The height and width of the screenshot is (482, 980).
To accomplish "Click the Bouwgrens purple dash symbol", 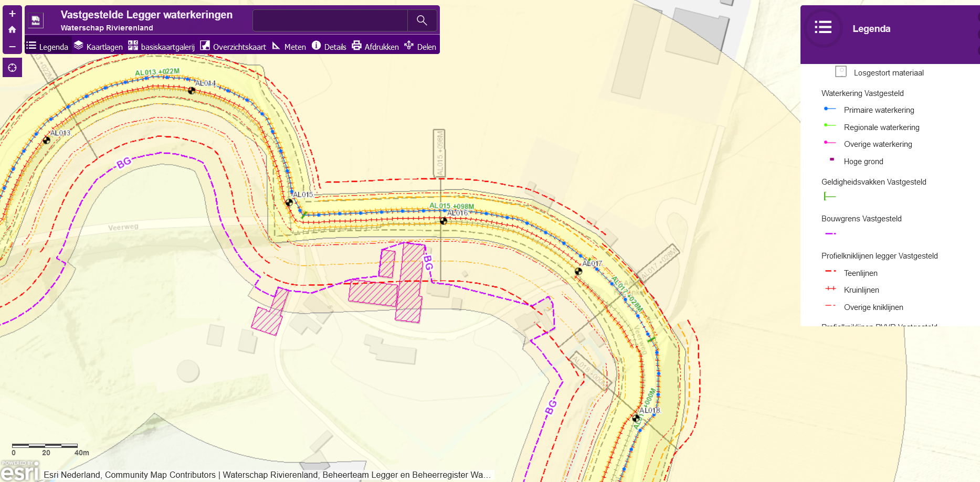I will click(x=830, y=234).
